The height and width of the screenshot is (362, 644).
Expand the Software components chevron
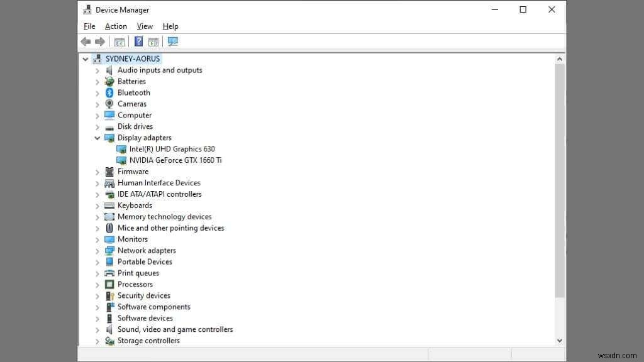[97, 307]
